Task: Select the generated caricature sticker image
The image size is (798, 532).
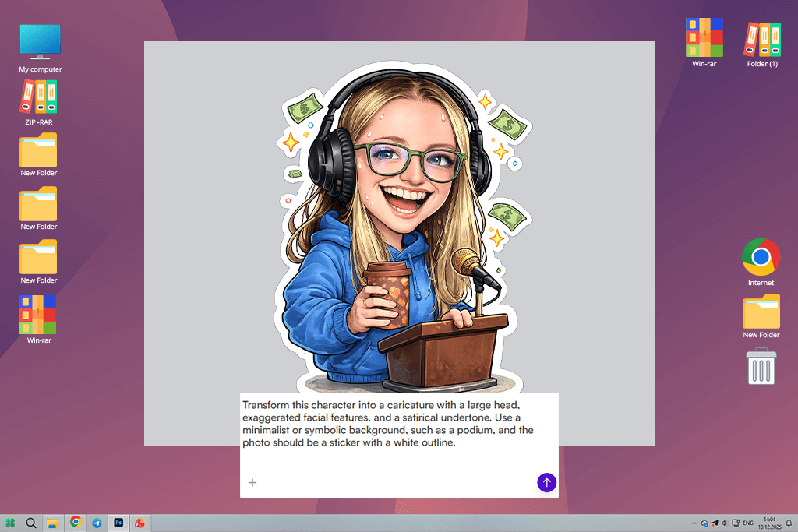Action: 402,227
